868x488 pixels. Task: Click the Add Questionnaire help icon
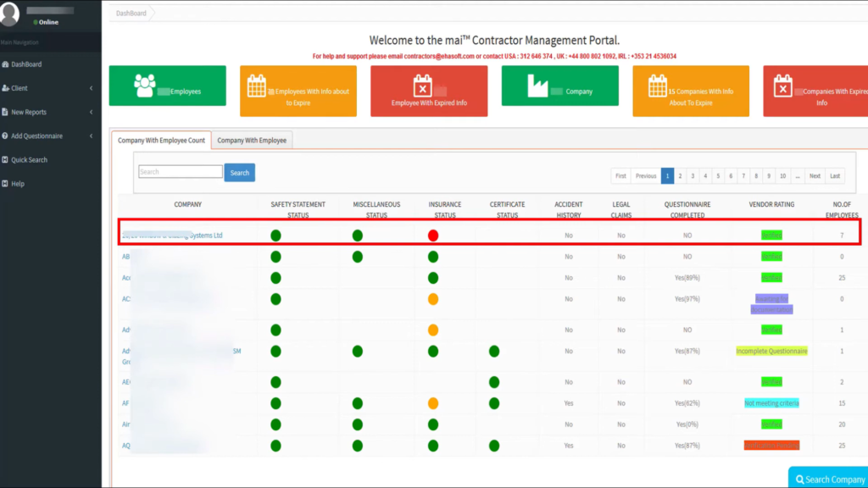(x=7, y=135)
